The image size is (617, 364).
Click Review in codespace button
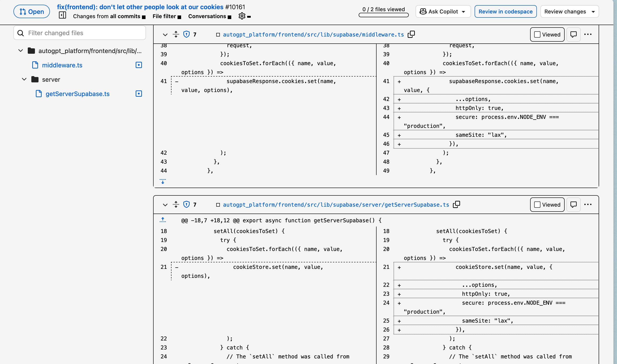(x=506, y=11)
